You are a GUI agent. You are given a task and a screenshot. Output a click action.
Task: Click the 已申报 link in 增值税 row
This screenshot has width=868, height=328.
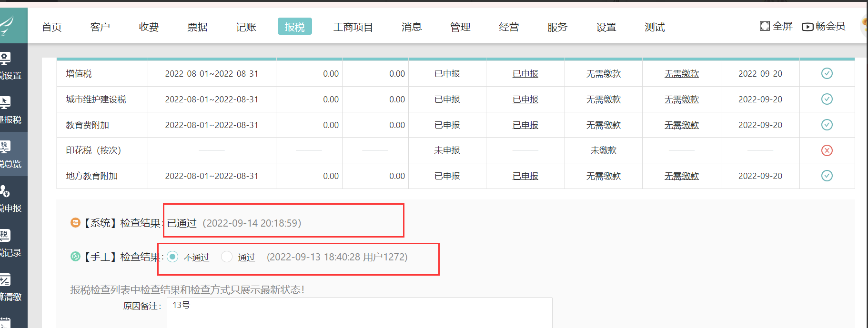click(x=525, y=74)
